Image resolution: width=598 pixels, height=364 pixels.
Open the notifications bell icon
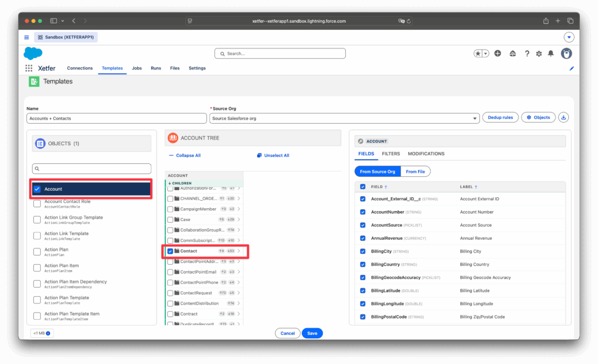pyautogui.click(x=551, y=54)
